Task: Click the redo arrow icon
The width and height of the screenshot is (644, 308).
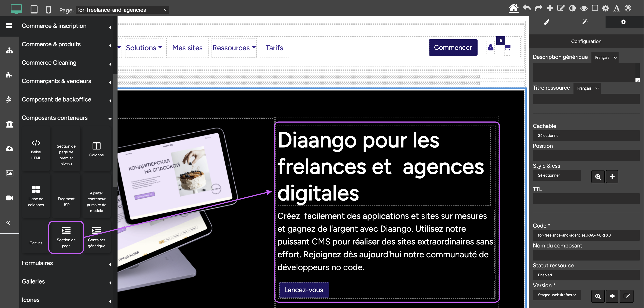Action: pyautogui.click(x=538, y=8)
